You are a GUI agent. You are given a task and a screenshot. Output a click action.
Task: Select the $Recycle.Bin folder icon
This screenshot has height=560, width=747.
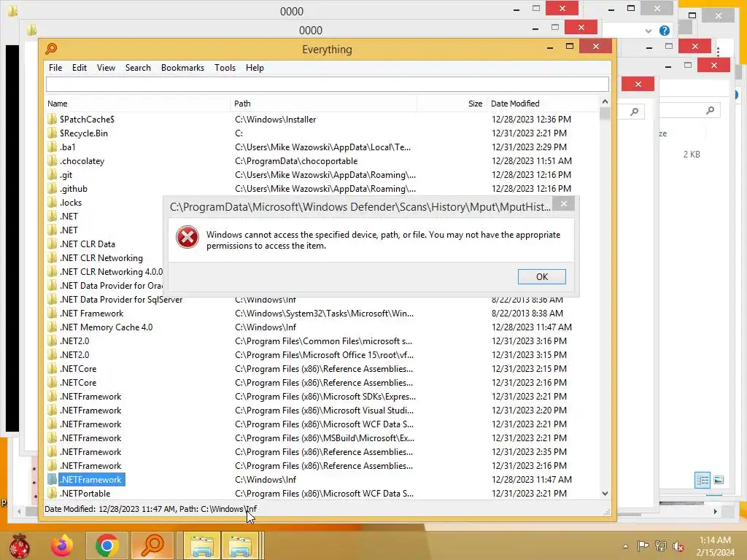(x=52, y=133)
